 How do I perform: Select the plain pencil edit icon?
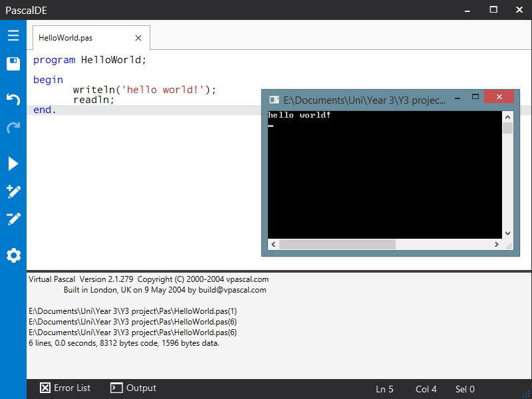[13, 219]
